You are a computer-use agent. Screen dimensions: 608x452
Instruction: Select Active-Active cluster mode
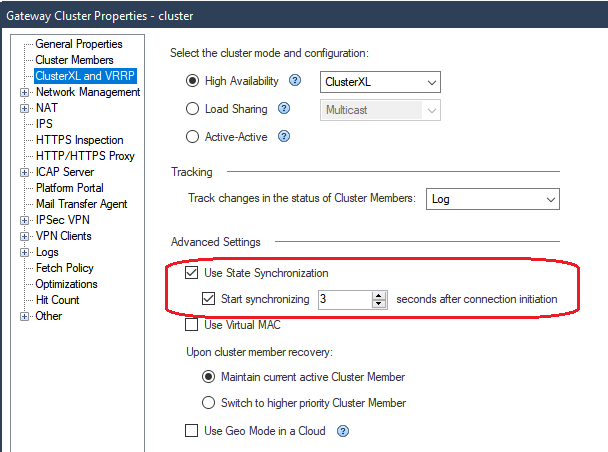193,137
